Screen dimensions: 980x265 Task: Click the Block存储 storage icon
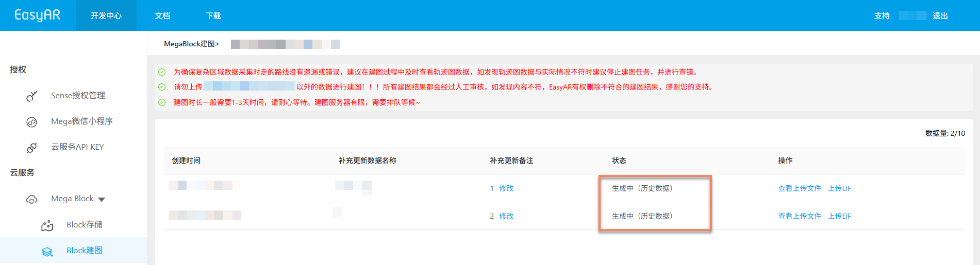(47, 225)
